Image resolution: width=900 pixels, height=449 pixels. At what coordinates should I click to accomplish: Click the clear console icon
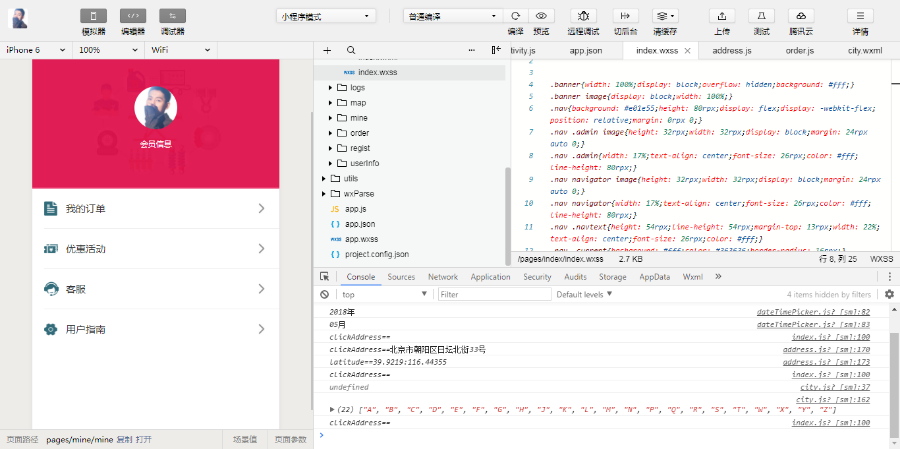click(x=325, y=294)
